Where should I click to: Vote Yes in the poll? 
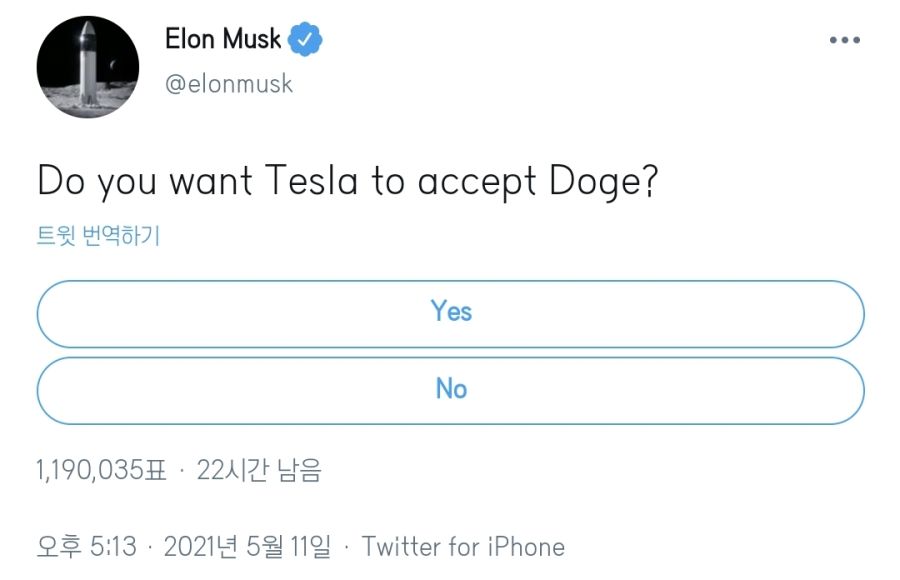coord(450,313)
